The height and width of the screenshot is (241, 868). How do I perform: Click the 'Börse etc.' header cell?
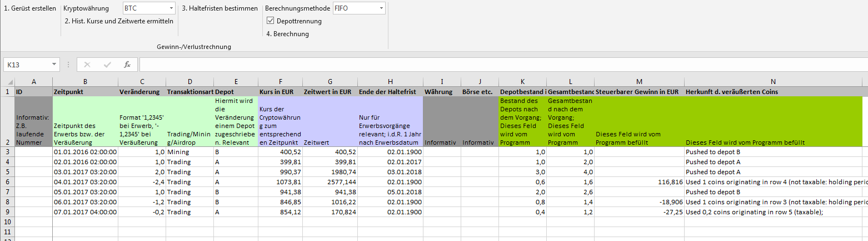point(480,91)
